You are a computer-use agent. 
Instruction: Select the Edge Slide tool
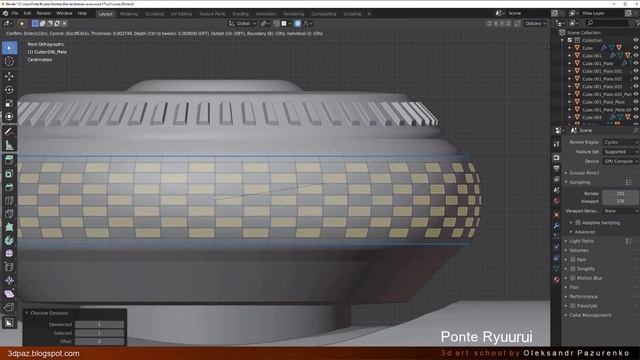pos(9,267)
